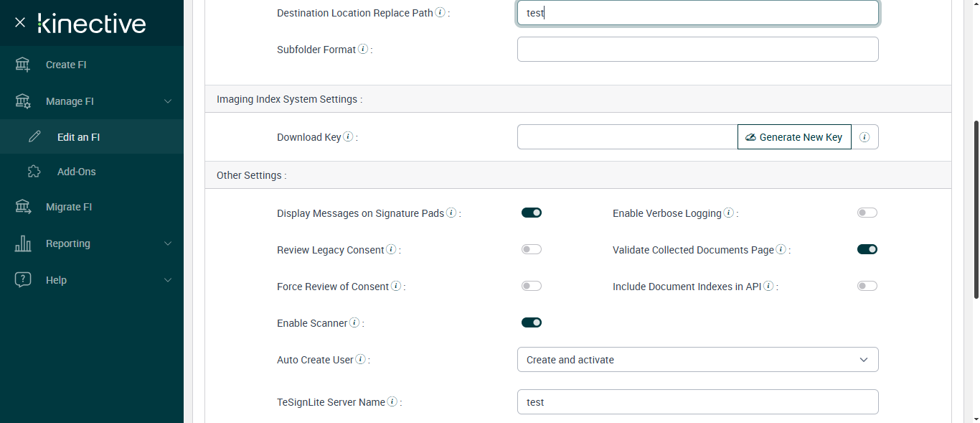Click the Add-Ons puzzle piece icon
Viewport: 980px width, 423px height.
pos(34,172)
